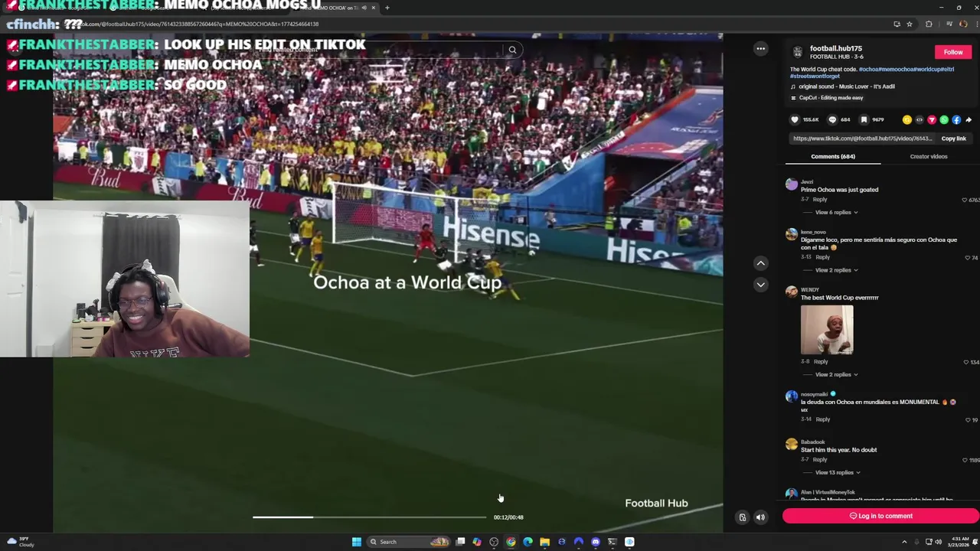Viewport: 980px width, 551px height.
Task: Share the video to WhatsApp
Action: [x=944, y=119]
